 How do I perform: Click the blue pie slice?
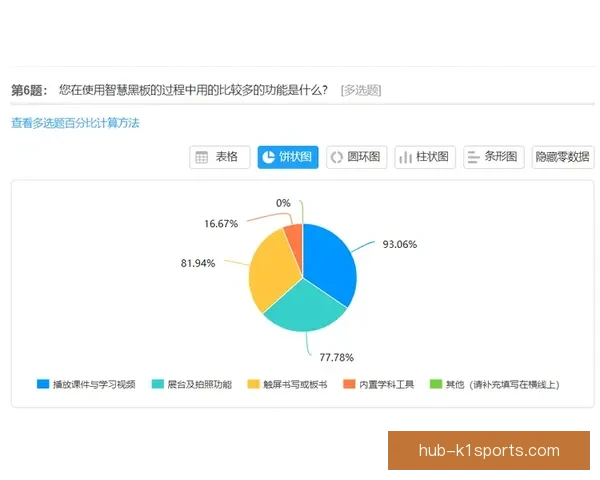click(x=327, y=264)
